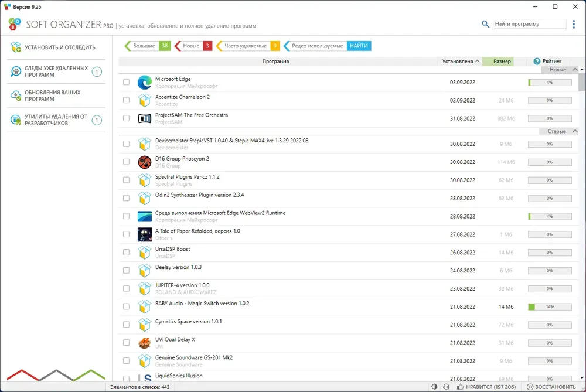
Task: Select the Часто удаляемые filter tag
Action: point(247,46)
